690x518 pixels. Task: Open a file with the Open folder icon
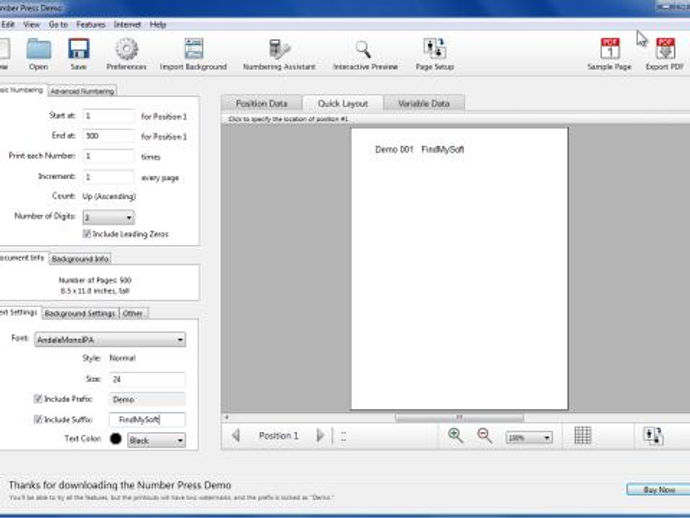(x=39, y=49)
